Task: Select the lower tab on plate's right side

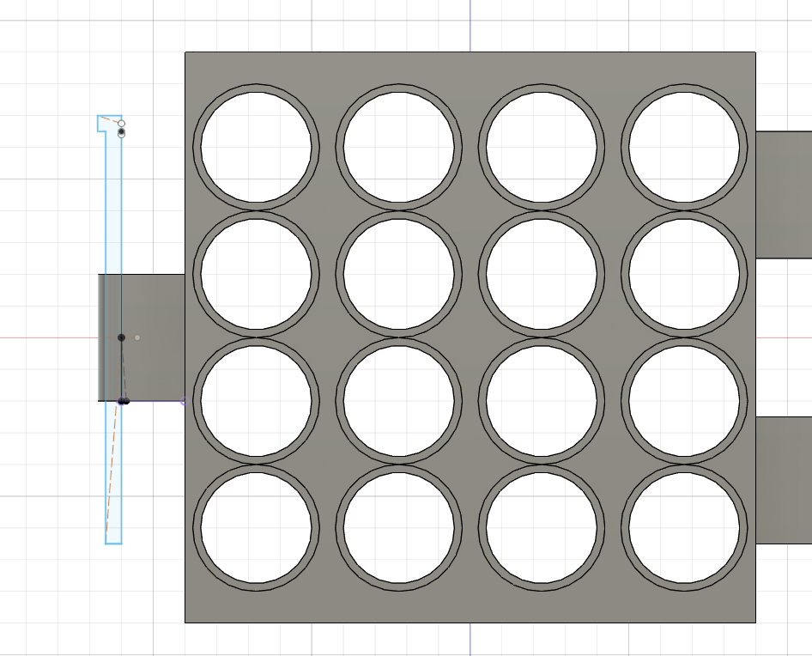Action: (x=784, y=480)
